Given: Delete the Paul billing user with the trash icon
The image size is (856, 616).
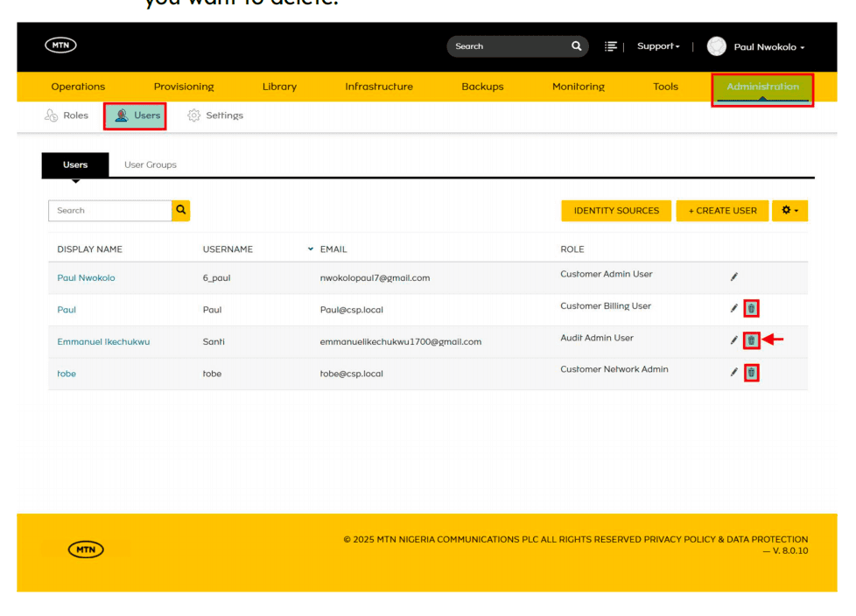Looking at the screenshot, I should 751,309.
